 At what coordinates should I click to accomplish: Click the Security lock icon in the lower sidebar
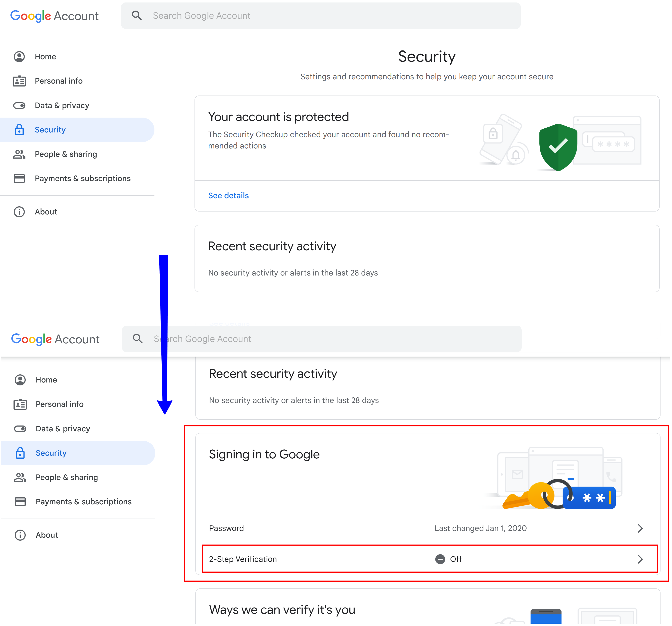click(x=20, y=453)
